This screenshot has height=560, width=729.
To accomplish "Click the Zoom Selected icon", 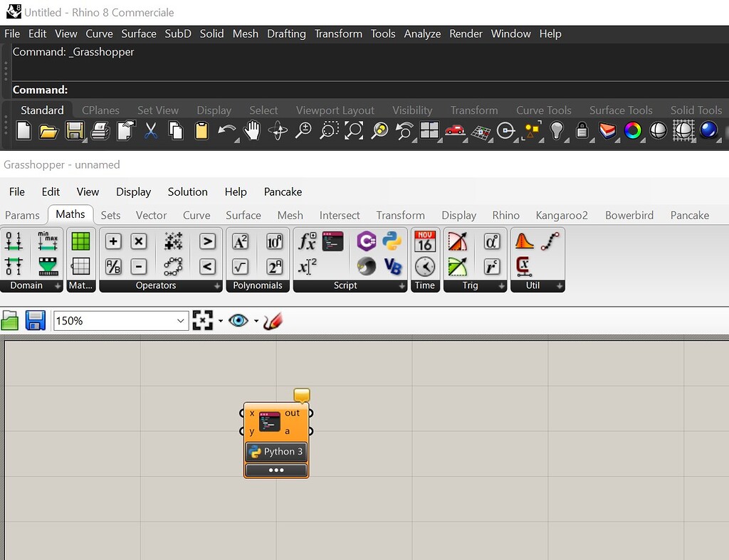I will (379, 131).
